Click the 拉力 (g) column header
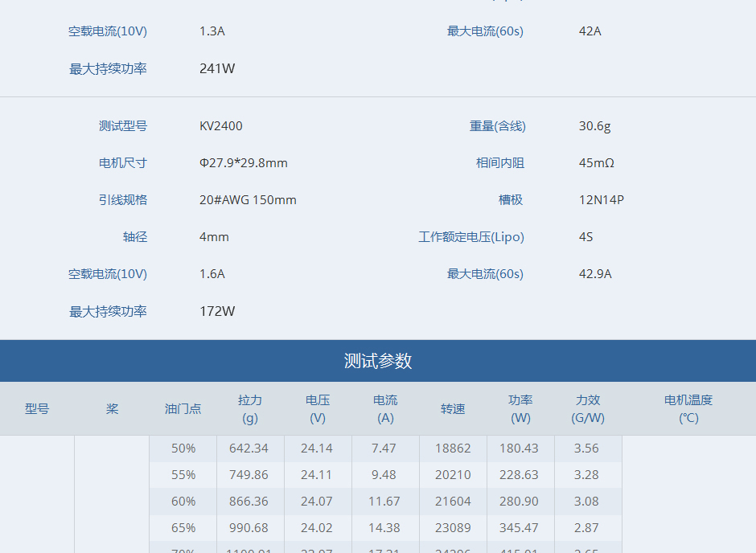This screenshot has height=553, width=756. coord(250,409)
